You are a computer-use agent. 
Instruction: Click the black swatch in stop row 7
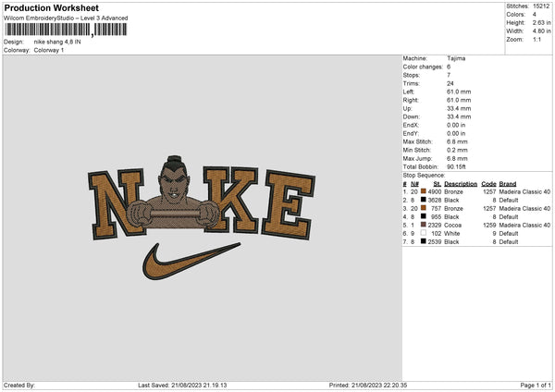click(423, 241)
